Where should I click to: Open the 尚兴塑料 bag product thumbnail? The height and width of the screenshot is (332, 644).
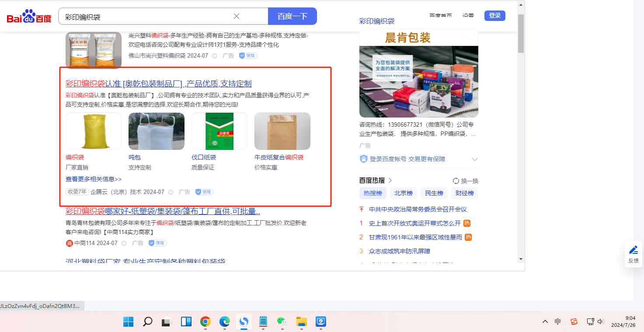[94, 50]
